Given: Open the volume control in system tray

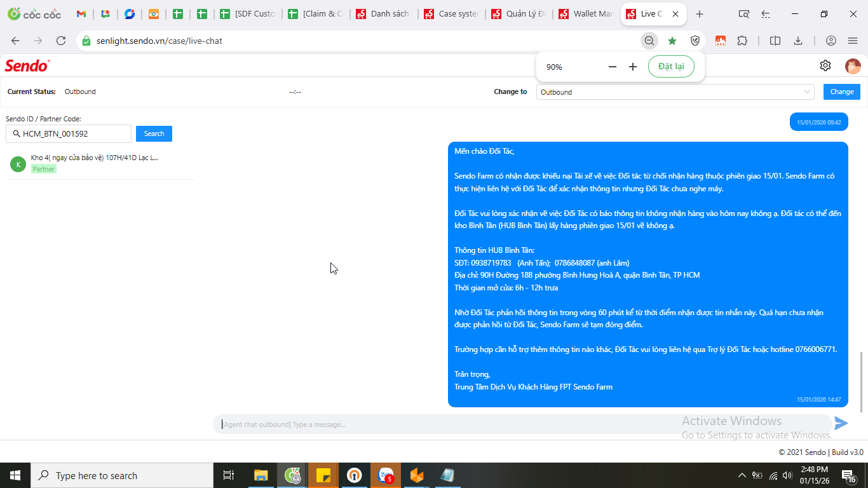Looking at the screenshot, I should [787, 475].
